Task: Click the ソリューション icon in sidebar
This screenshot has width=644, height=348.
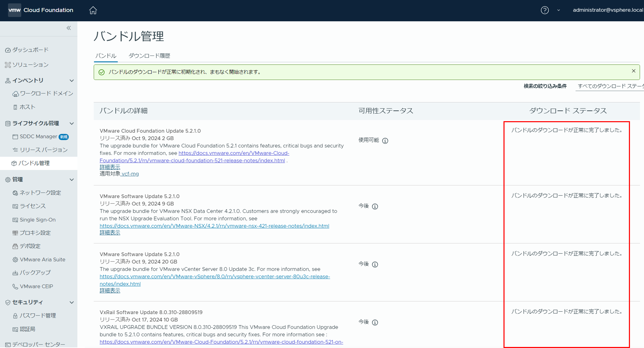Action: coord(8,65)
